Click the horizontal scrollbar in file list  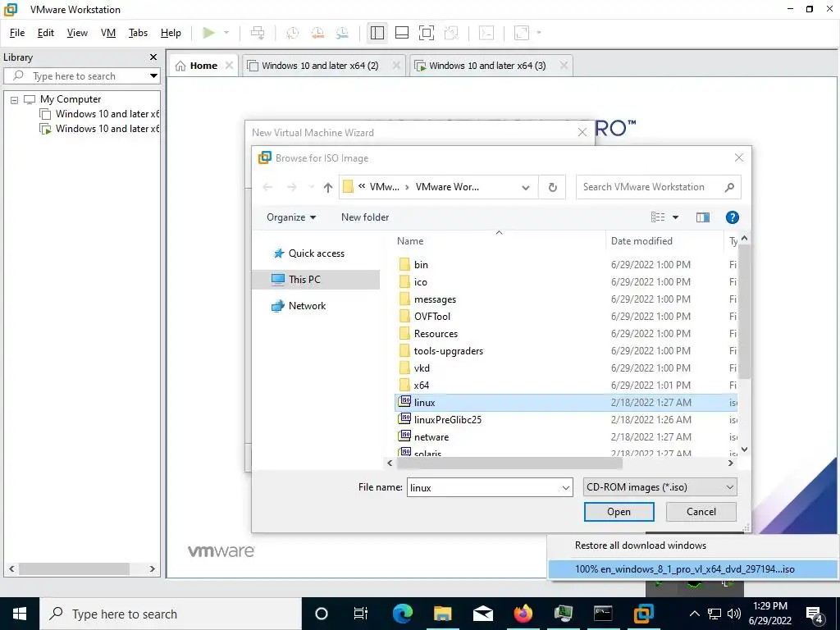pos(509,463)
